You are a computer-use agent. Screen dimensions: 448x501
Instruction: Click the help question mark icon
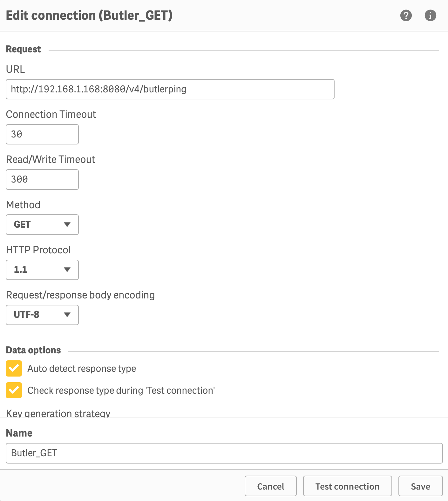pyautogui.click(x=406, y=15)
